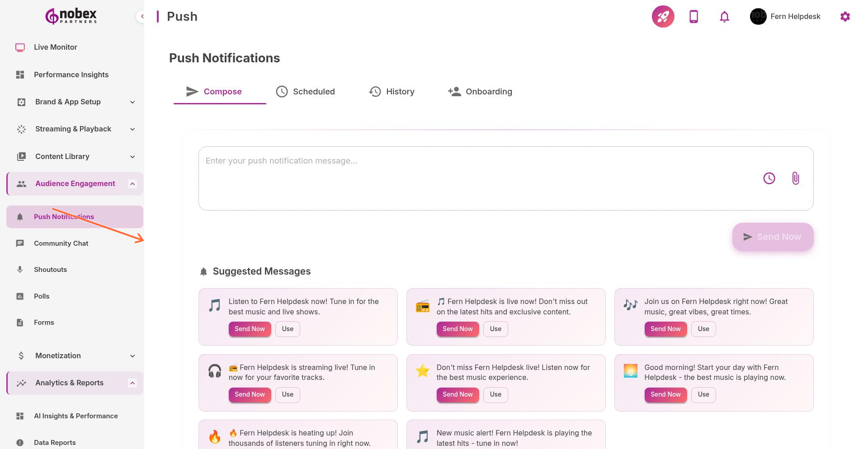
Task: Switch to the Scheduled tab
Action: 306,91
